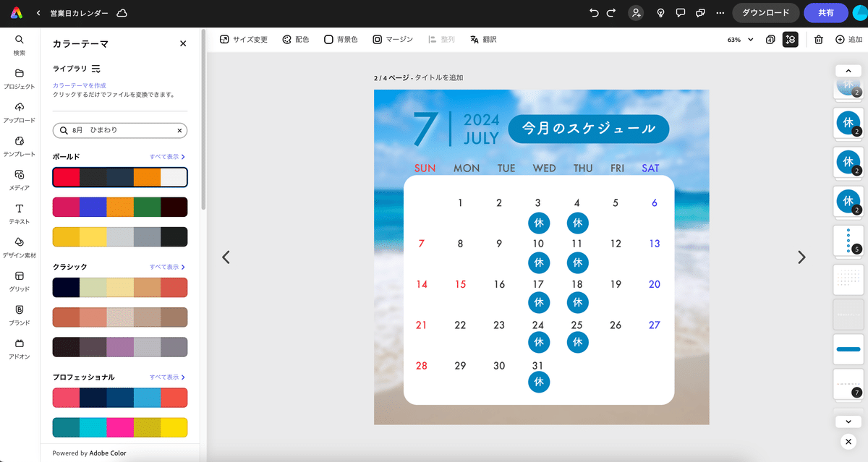Apply the pink-navy-blue professional theme

[120, 398]
